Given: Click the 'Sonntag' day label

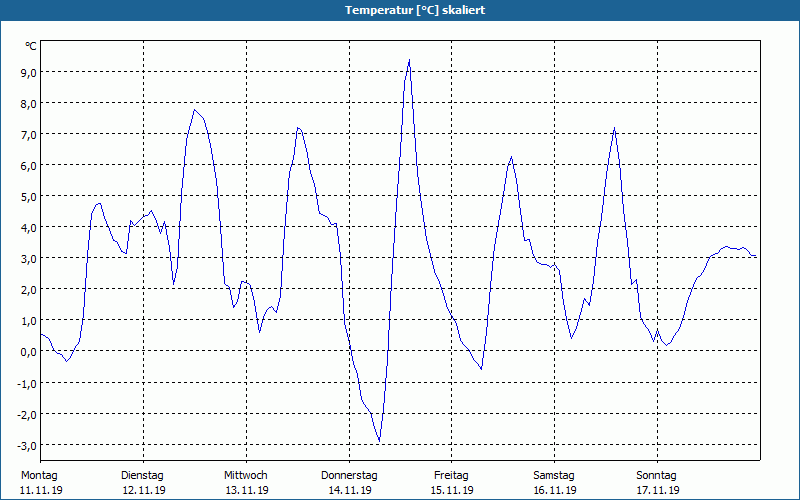Looking at the screenshot, I should coord(657,476).
